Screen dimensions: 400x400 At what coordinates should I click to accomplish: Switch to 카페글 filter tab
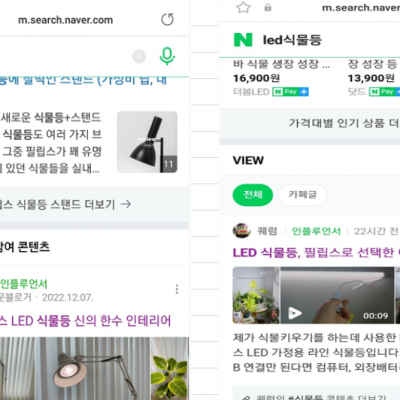point(303,195)
